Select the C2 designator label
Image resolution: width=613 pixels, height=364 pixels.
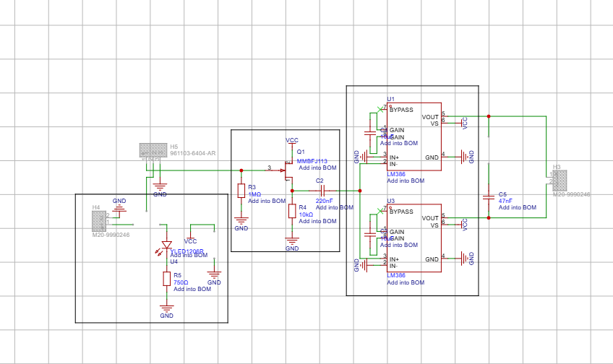pyautogui.click(x=320, y=181)
